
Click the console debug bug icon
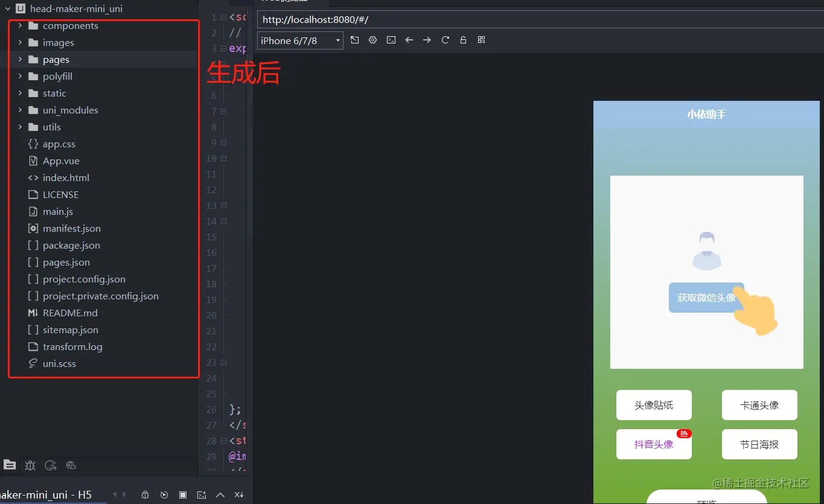145,494
